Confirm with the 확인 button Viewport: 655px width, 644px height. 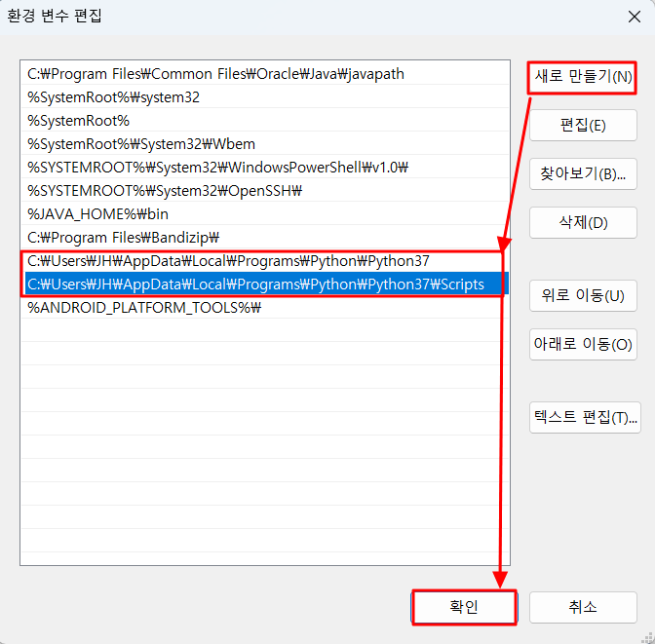(x=464, y=607)
